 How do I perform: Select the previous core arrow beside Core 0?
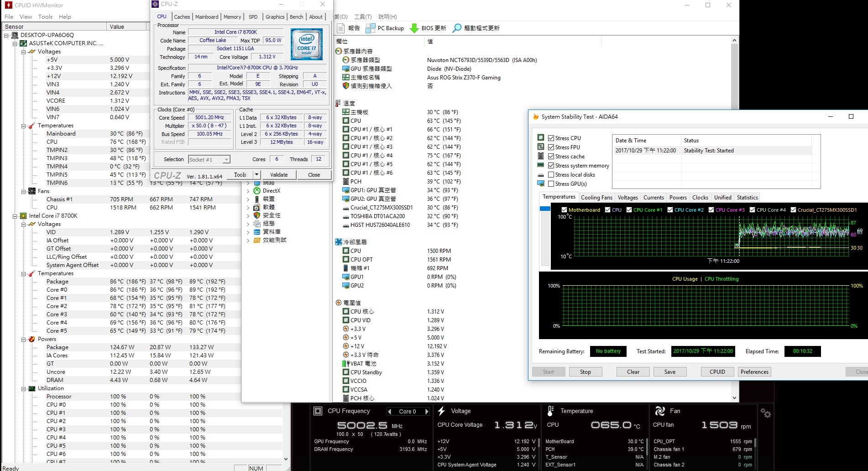[389, 411]
